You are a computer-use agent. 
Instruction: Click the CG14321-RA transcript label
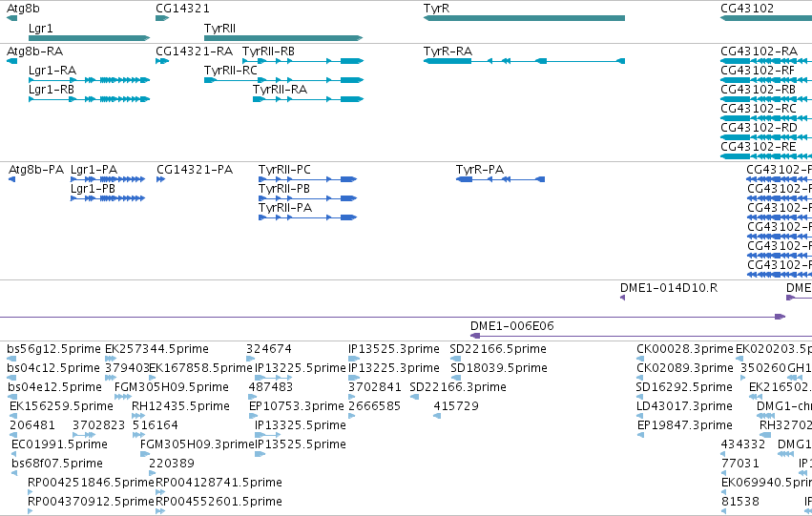[x=195, y=52]
